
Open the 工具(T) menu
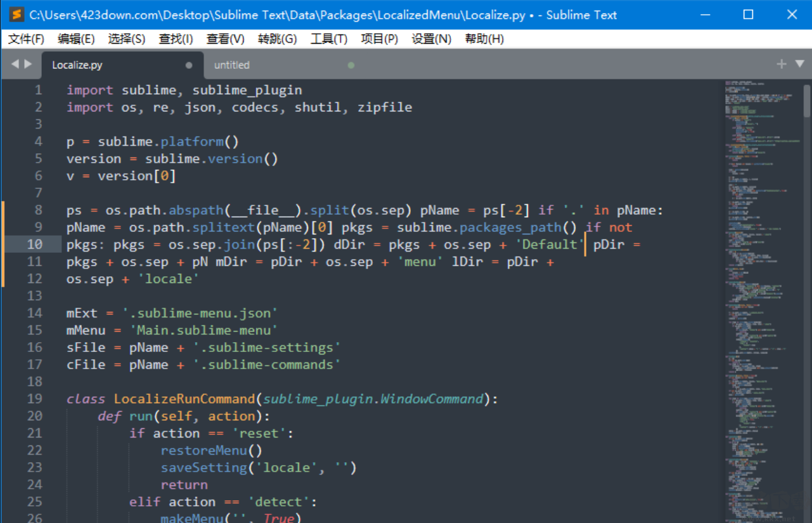point(329,39)
